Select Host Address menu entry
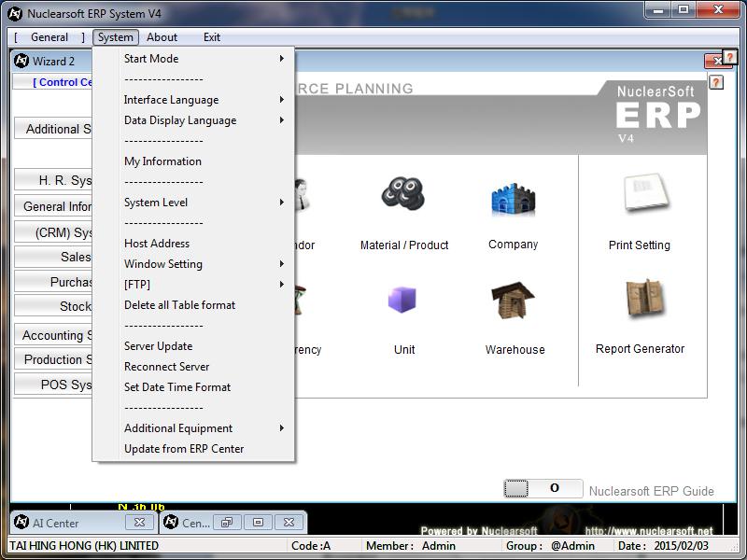This screenshot has height=560, width=747. point(193,244)
